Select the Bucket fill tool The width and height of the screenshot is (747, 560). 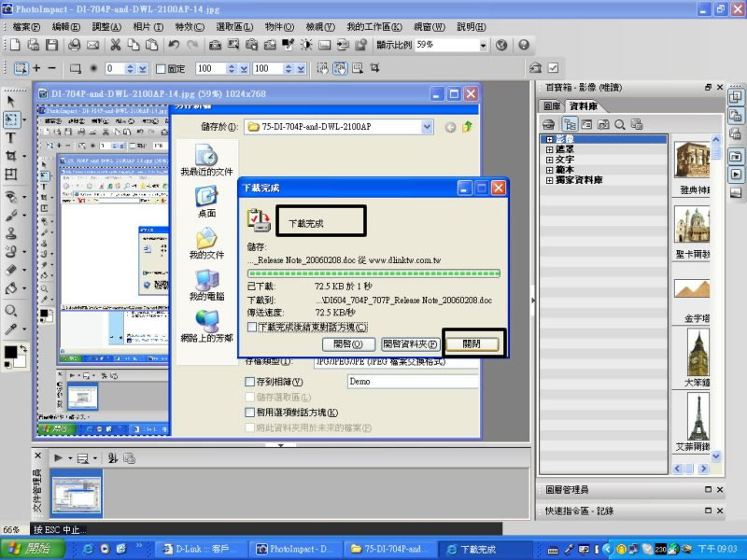[x=10, y=288]
